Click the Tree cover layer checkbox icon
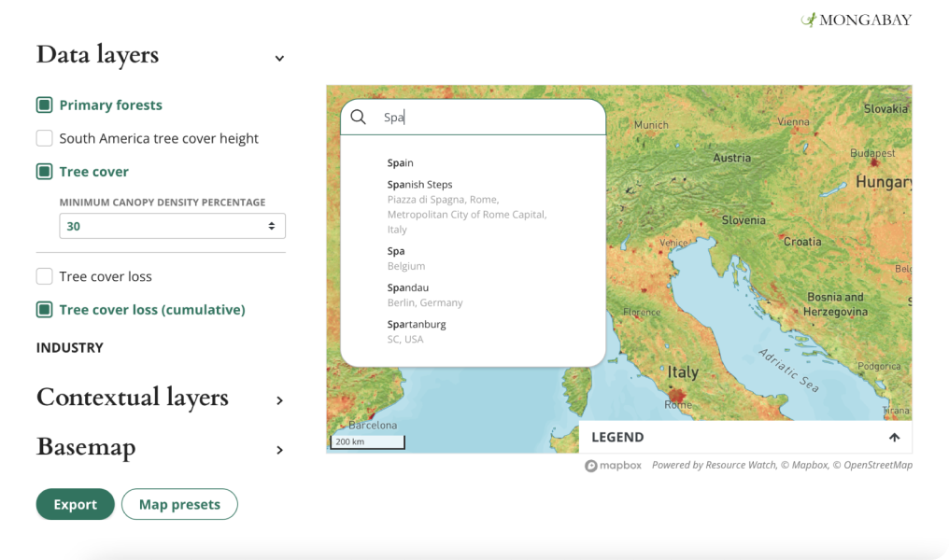This screenshot has height=560, width=949. [43, 171]
